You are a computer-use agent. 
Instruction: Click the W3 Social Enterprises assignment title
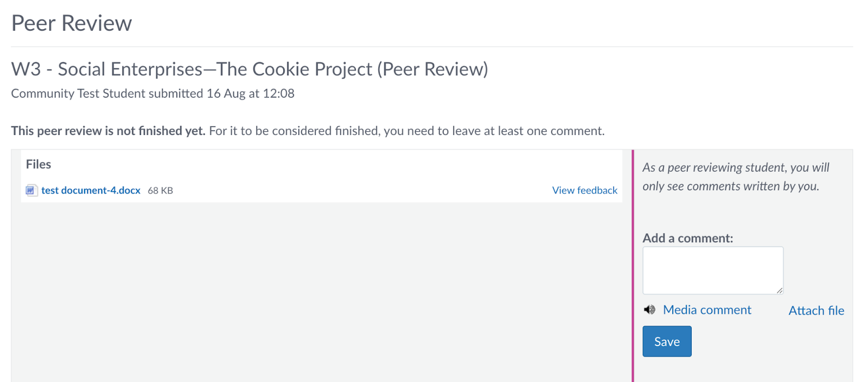tap(250, 69)
